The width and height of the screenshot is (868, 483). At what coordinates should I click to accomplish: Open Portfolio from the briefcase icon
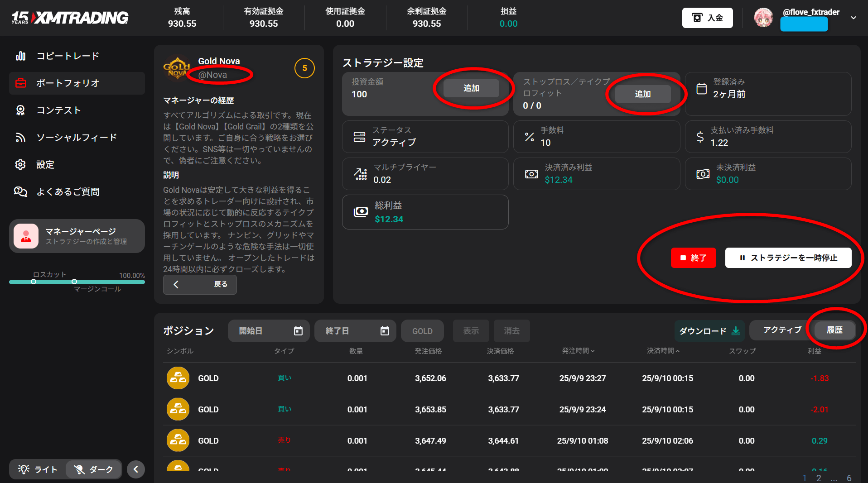tap(20, 83)
